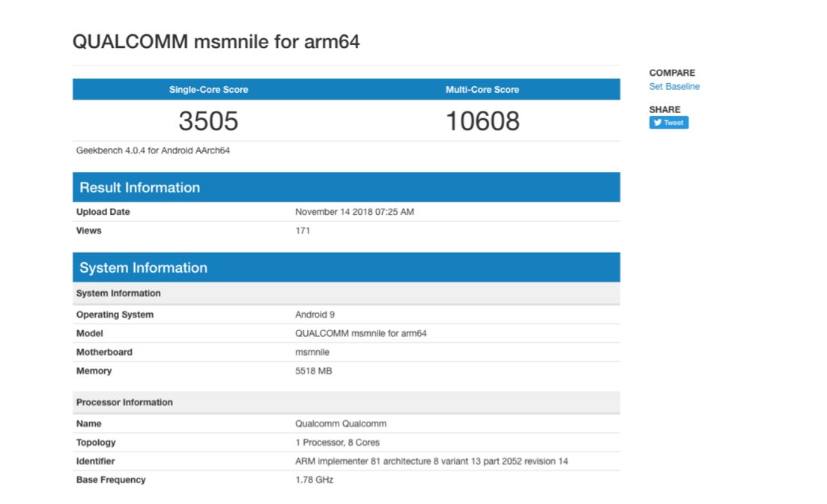Click the Views count 171
Image resolution: width=827 pixels, height=504 pixels.
(303, 231)
